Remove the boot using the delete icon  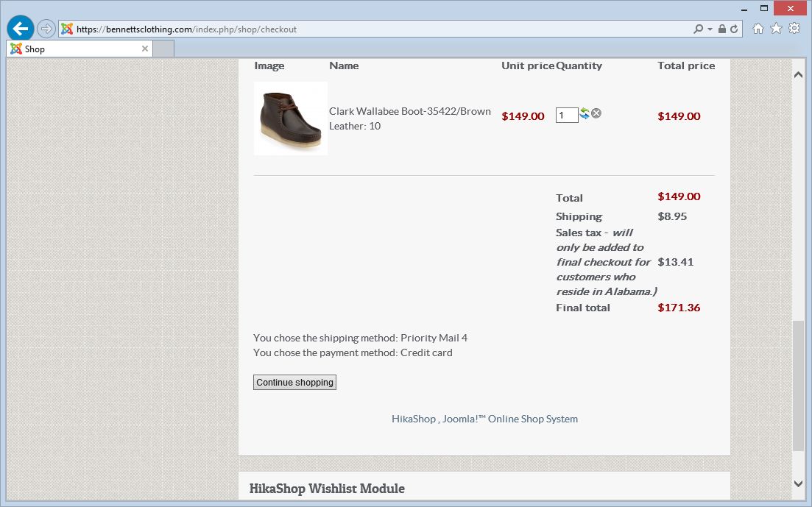pos(596,113)
